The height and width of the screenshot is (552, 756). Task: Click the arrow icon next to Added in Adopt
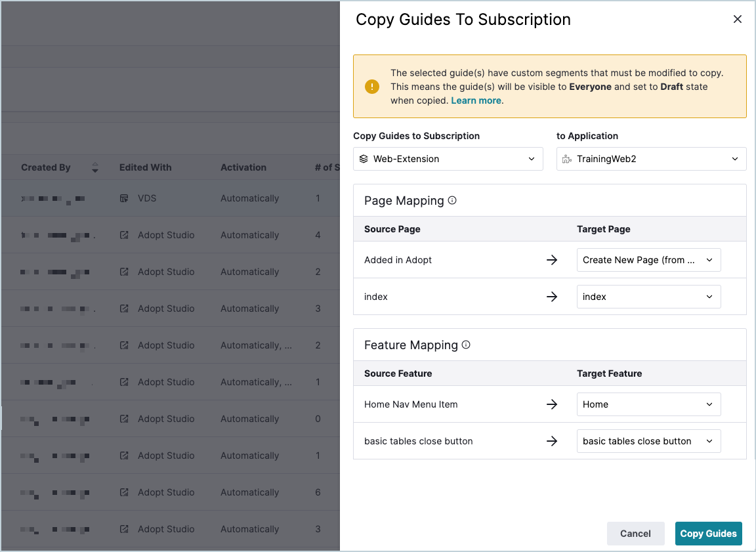(551, 260)
